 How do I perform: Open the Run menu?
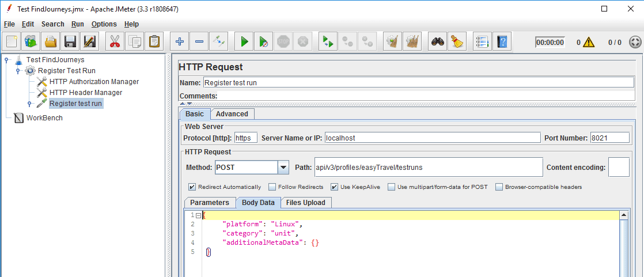coord(78,24)
